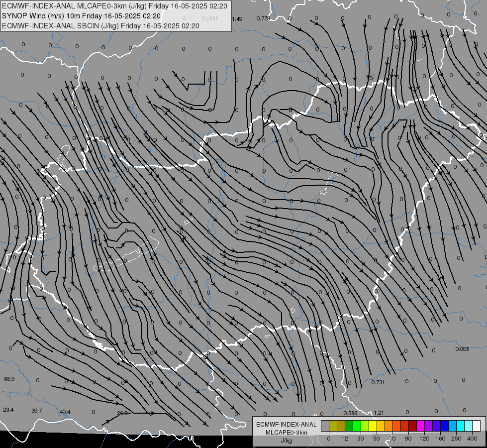
Task: Click the magenta swatch in the legend
Action: (420, 426)
